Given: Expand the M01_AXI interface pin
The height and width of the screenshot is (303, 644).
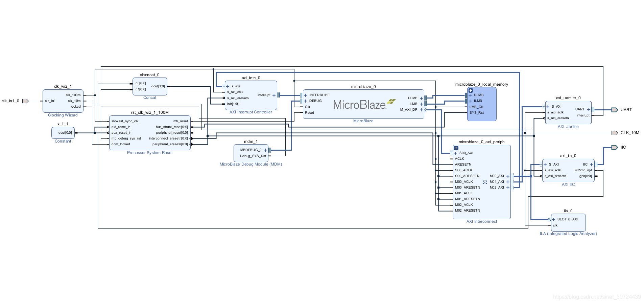Looking at the screenshot, I should (508, 182).
